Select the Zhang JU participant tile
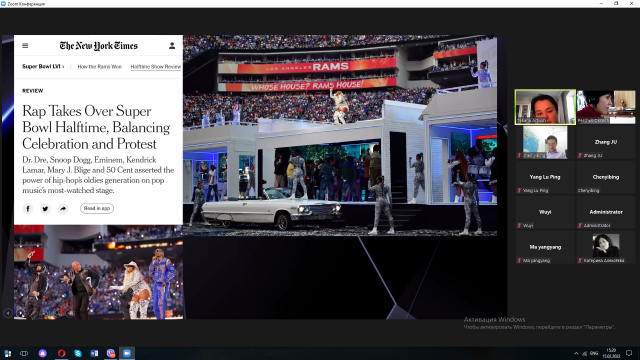 pos(606,142)
